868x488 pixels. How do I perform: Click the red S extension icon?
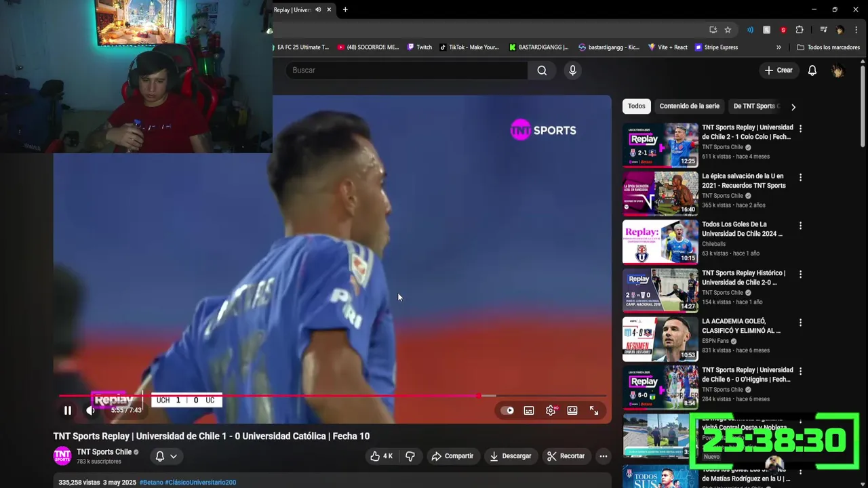coord(783,30)
